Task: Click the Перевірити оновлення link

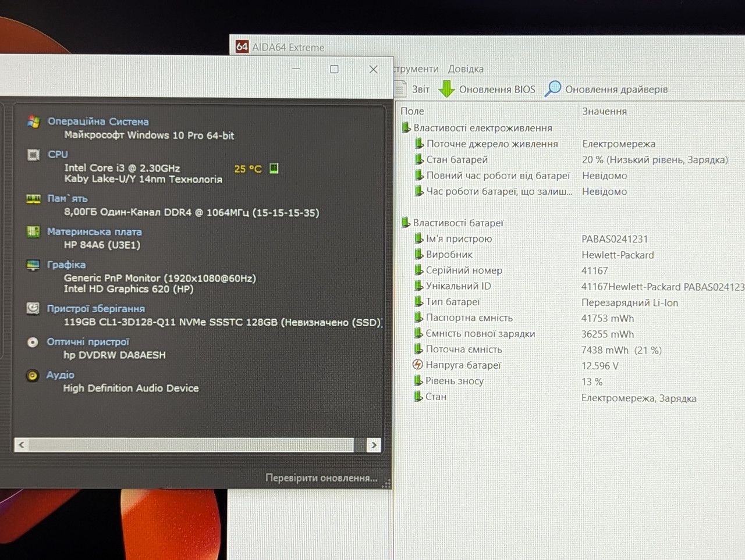Action: 321,477
